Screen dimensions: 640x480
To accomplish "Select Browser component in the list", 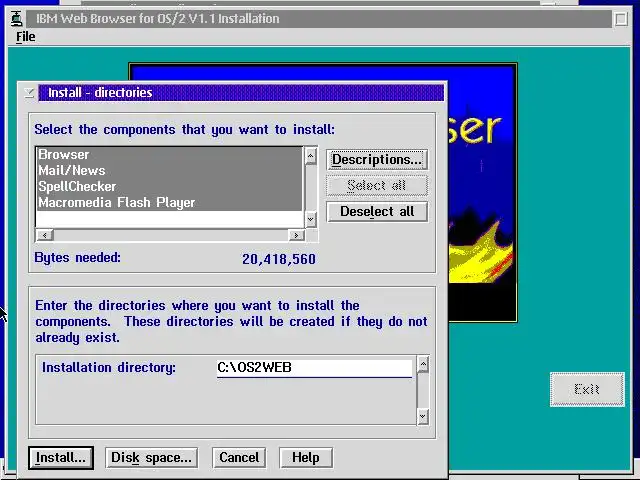I will pos(169,155).
